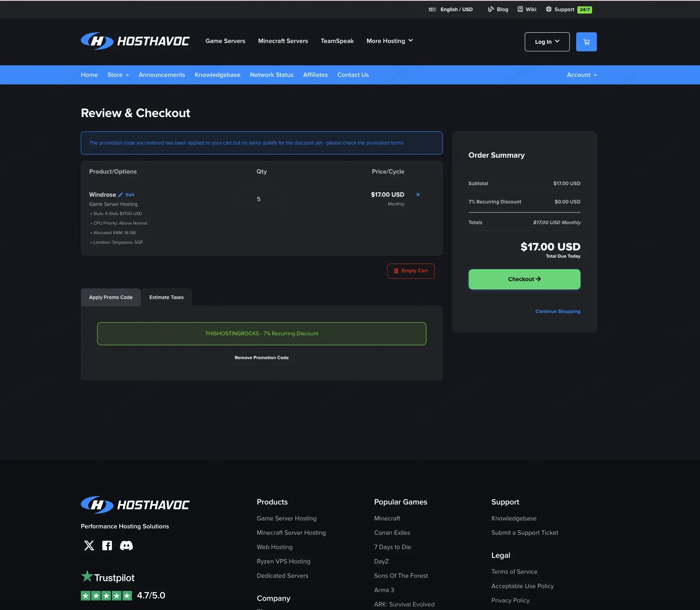Click the promotion code notice message

262,143
